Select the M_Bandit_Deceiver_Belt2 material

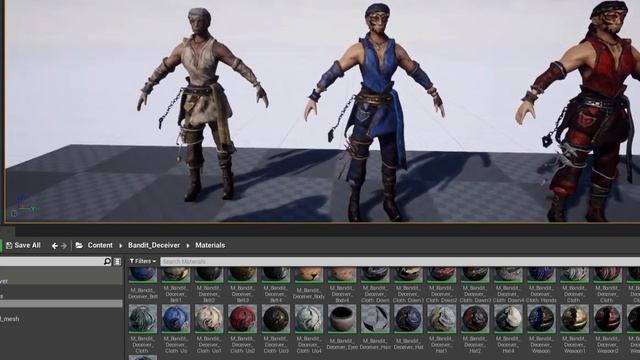pos(209,284)
